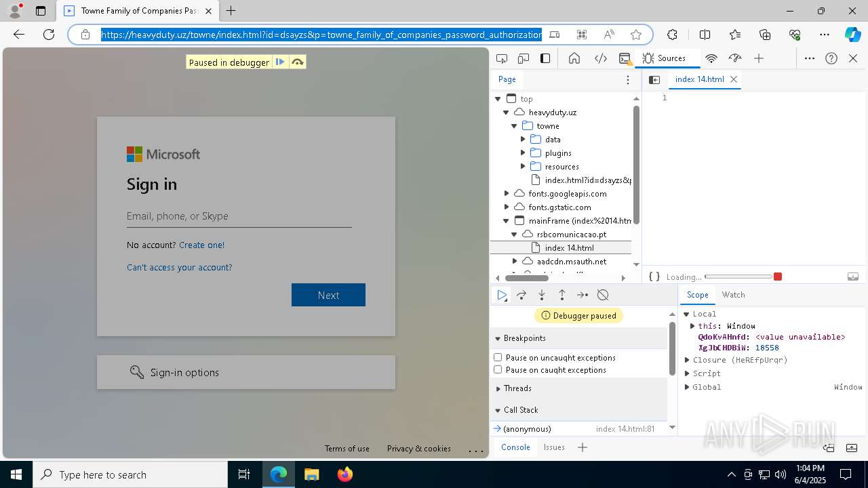Select index 14.html in file tree
The width and height of the screenshot is (868, 488).
[x=569, y=248]
